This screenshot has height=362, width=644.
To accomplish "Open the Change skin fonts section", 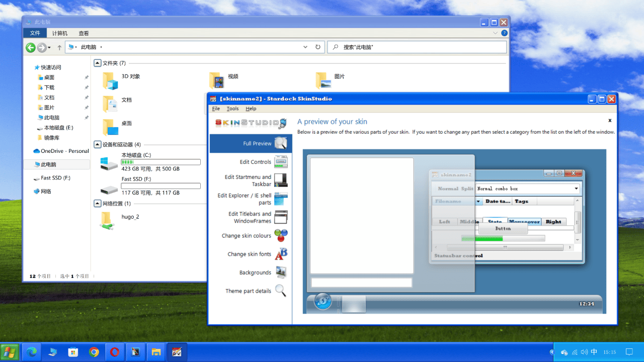I will coord(249,254).
